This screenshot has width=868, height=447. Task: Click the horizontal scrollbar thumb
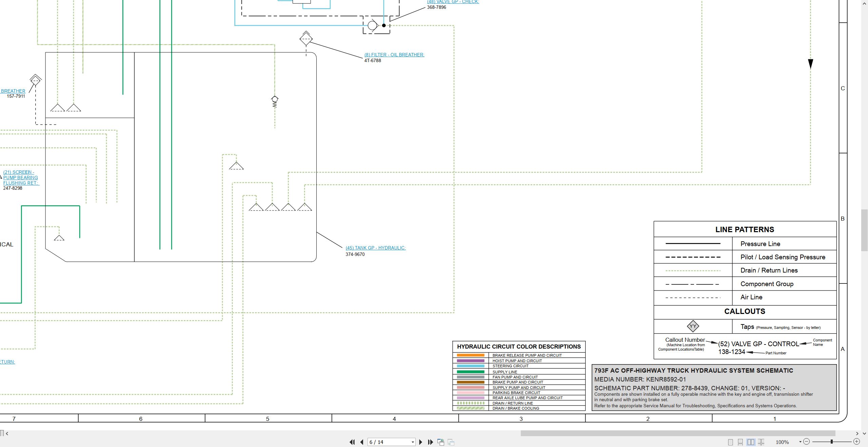(678, 433)
